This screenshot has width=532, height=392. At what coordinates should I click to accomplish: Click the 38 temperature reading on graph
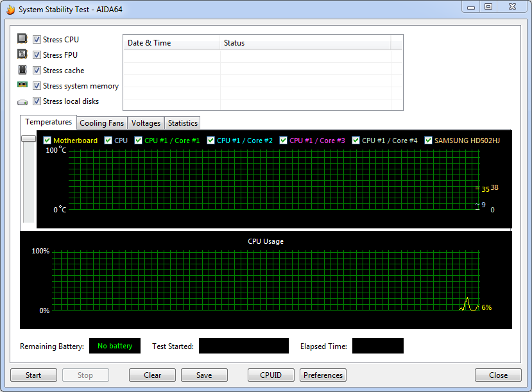tap(494, 187)
